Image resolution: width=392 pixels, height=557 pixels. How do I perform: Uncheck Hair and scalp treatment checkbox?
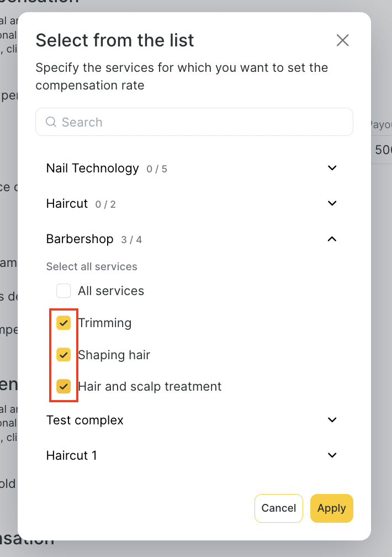tap(64, 386)
